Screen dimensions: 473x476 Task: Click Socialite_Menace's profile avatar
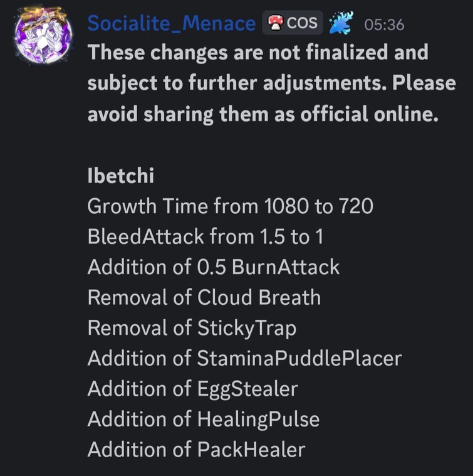coord(41,36)
